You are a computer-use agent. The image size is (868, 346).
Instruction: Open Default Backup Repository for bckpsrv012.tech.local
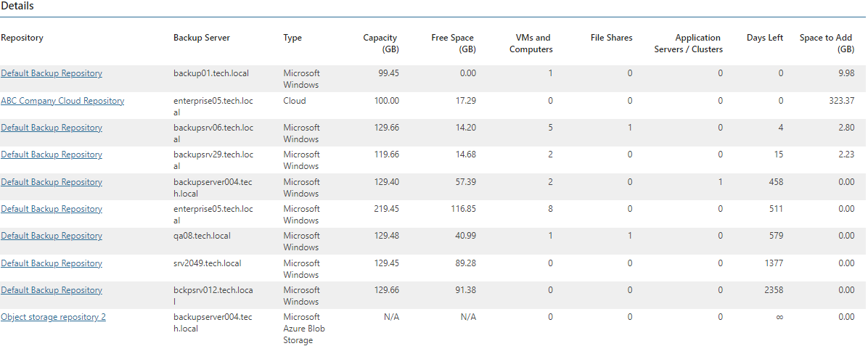coord(52,290)
